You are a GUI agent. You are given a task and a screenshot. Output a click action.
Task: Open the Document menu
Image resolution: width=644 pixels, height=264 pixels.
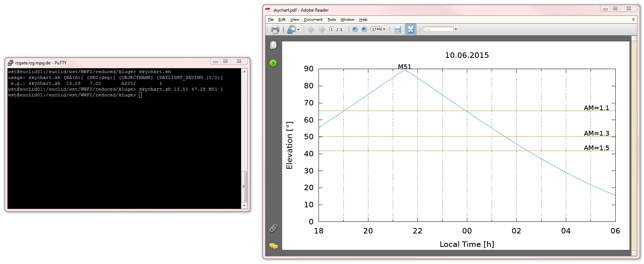[x=313, y=20]
